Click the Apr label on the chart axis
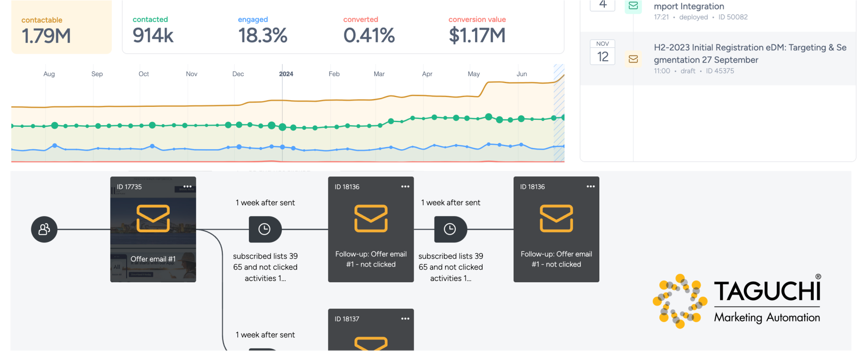 coord(427,74)
